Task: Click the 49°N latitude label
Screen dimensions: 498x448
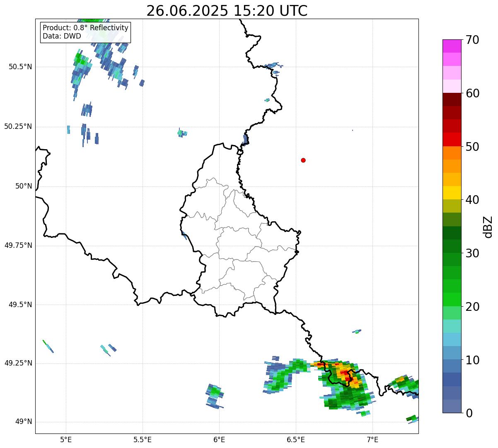Action: [24, 421]
